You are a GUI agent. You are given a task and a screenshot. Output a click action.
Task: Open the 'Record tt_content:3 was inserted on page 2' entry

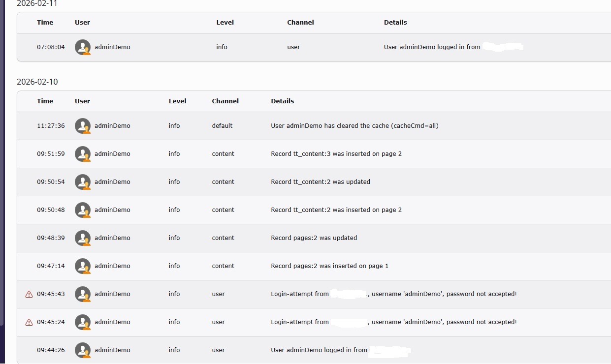(x=336, y=153)
